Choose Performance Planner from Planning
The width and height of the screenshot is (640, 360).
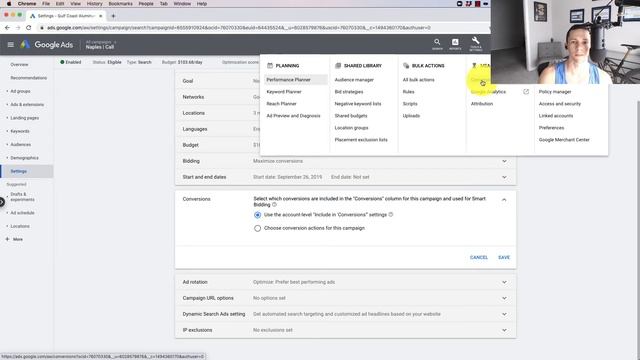click(289, 80)
